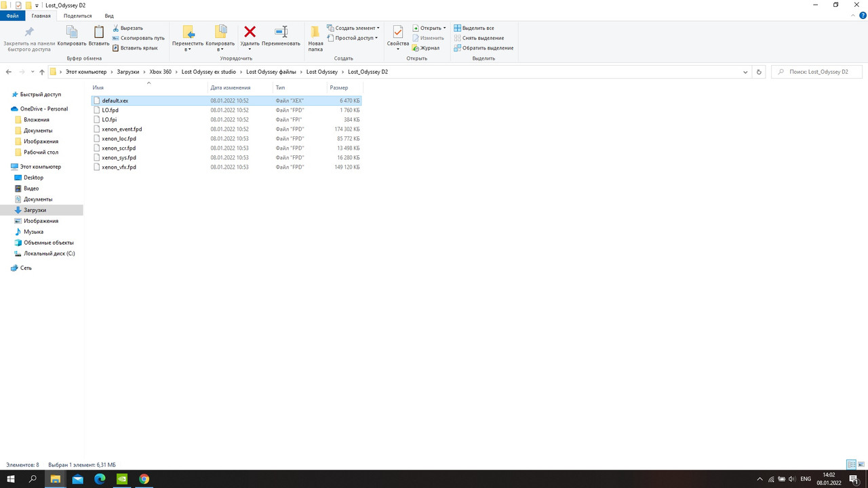Create a Новая папка new folder
The width and height of the screenshot is (868, 488).
pyautogui.click(x=315, y=38)
